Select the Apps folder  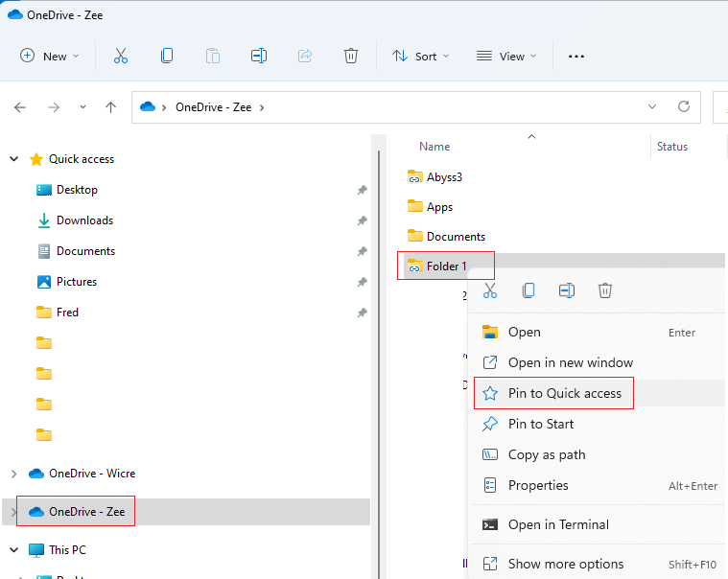439,207
